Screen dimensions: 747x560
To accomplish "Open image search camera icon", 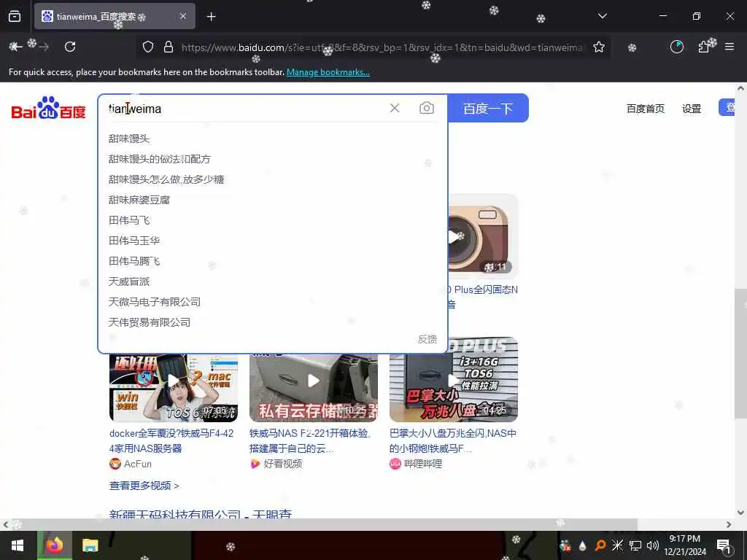I will click(426, 108).
